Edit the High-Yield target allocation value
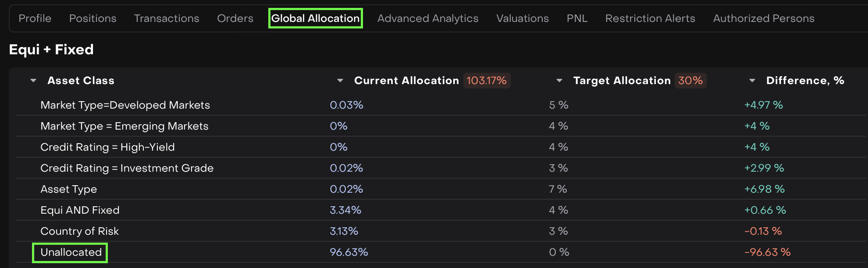 click(559, 147)
